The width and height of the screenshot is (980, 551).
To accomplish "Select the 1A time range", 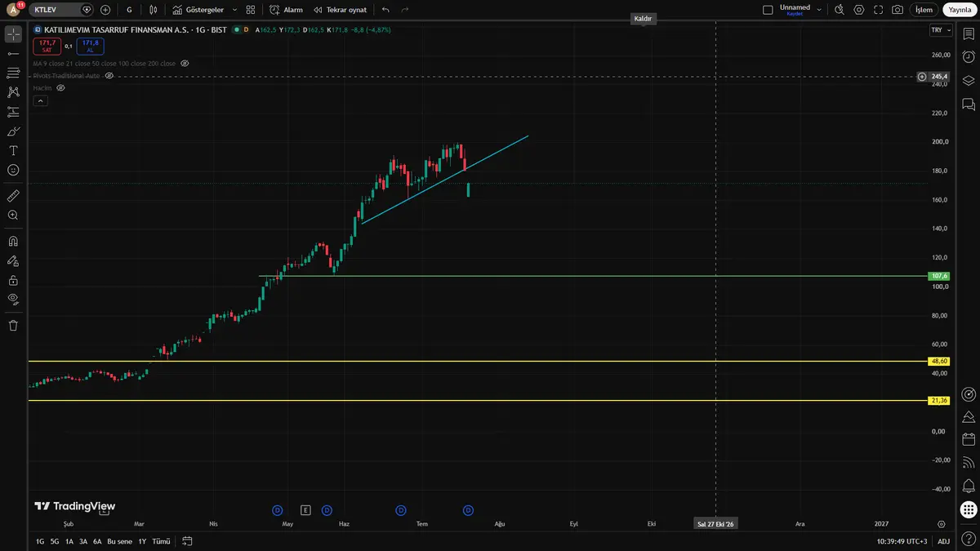I will [x=69, y=541].
